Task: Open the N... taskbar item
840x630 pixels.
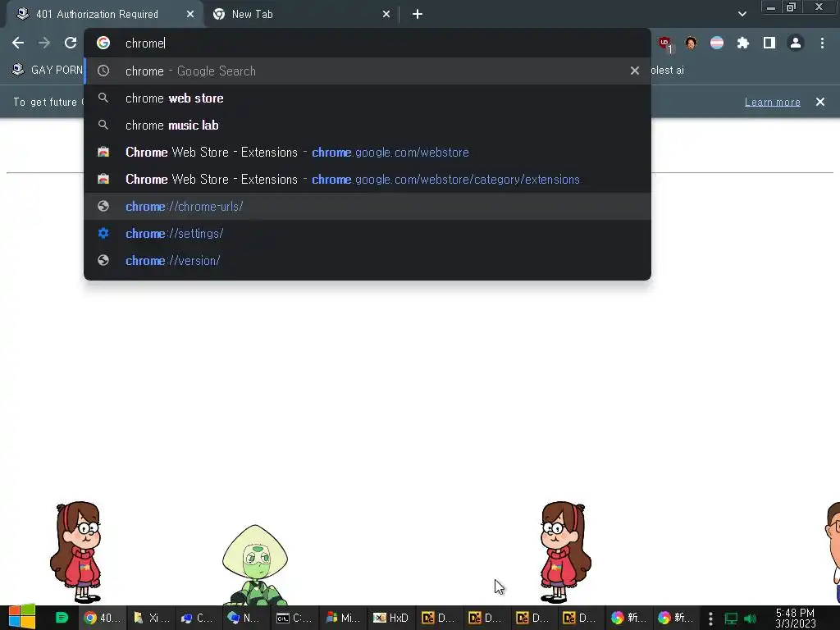Action: tap(244, 618)
